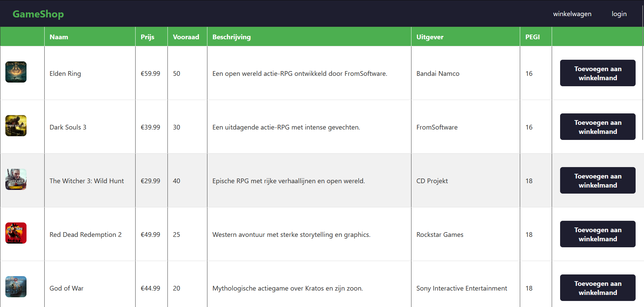This screenshot has width=644, height=307.
Task: Click the publisher Bandai Namco
Action: pyautogui.click(x=438, y=73)
